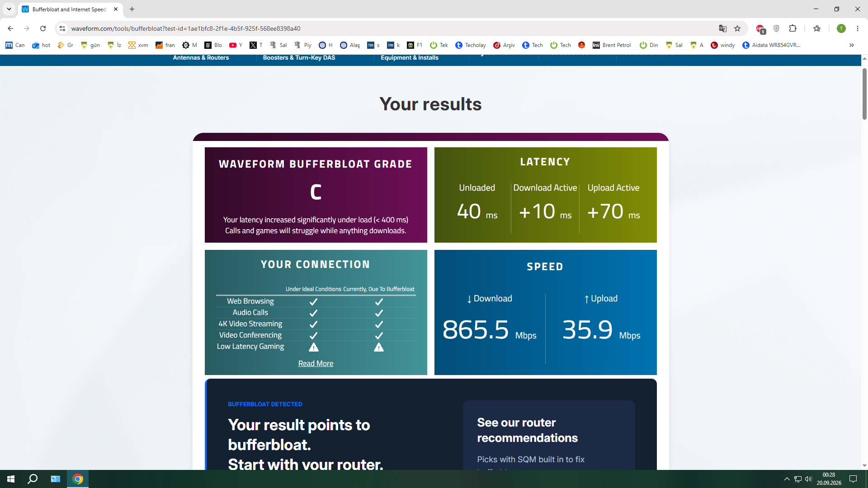This screenshot has height=488, width=868.
Task: Open the green T profile avatar
Action: [x=841, y=28]
